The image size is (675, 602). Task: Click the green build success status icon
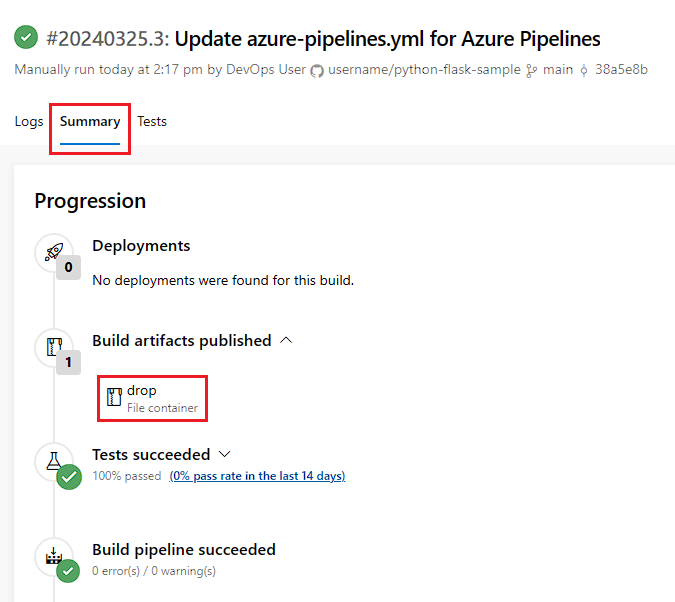tap(26, 38)
